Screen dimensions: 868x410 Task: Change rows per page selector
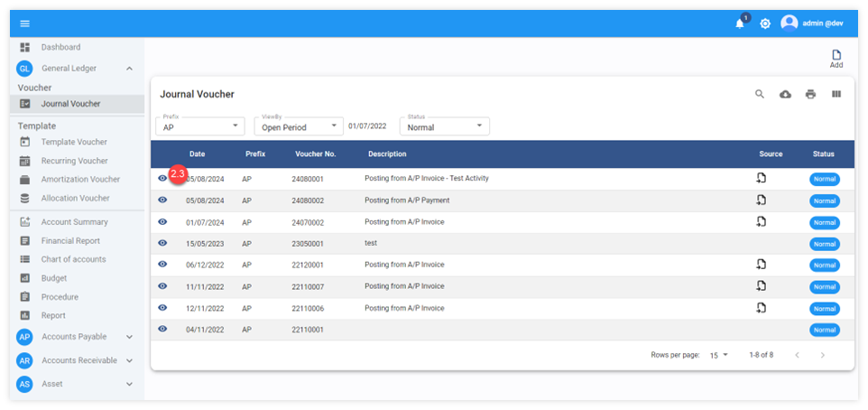click(718, 355)
